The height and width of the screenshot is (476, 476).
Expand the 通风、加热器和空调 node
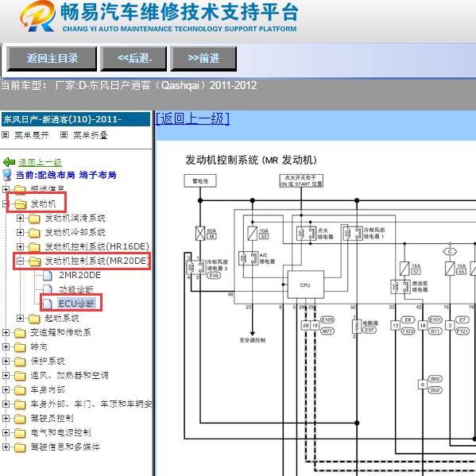pyautogui.click(x=6, y=375)
